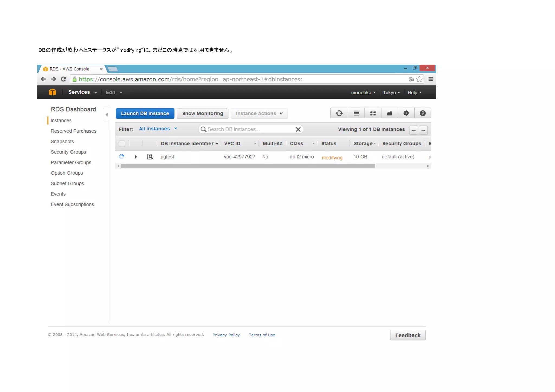The image size is (555, 392).
Task: Go to the previous page of instances
Action: pyautogui.click(x=414, y=130)
